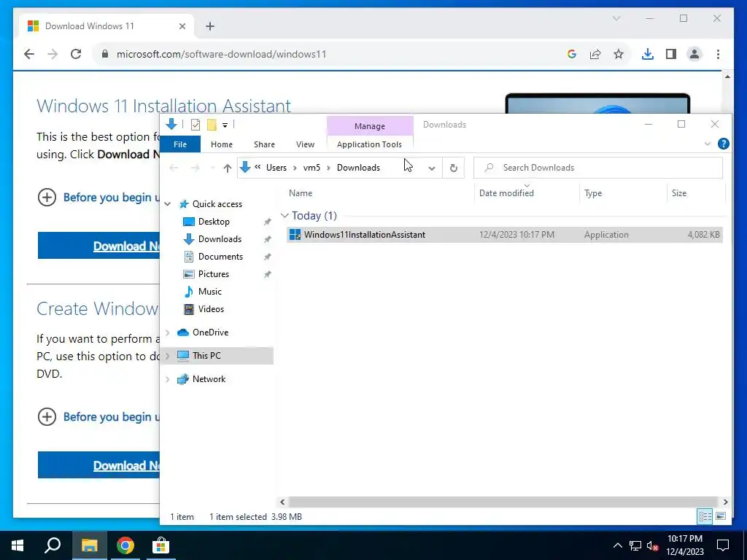Switch to the Share ribbon tab
Screen dimensions: 747x560
click(264, 144)
